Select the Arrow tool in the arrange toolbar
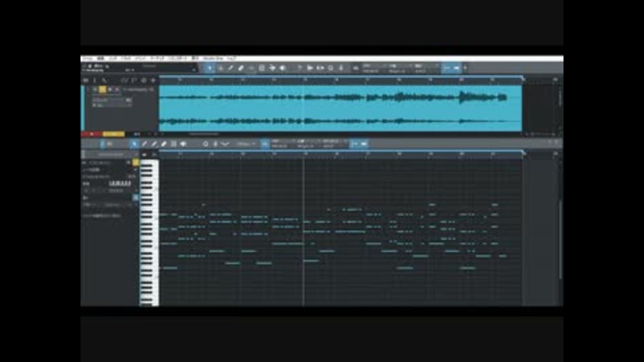Screen dimensions: 644x362 coord(210,68)
